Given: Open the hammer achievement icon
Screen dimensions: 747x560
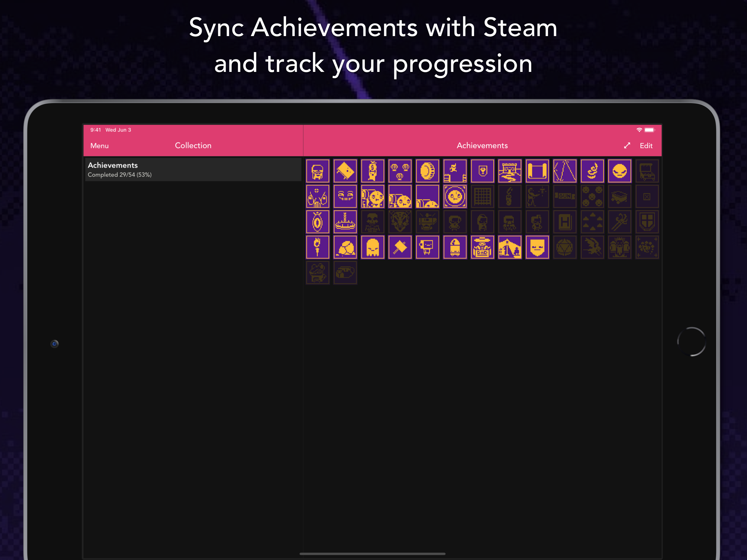Looking at the screenshot, I should [x=400, y=247].
